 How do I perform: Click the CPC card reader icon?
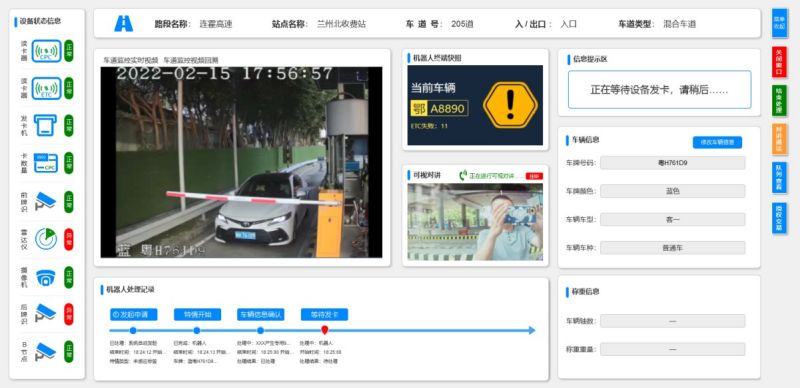click(x=46, y=51)
